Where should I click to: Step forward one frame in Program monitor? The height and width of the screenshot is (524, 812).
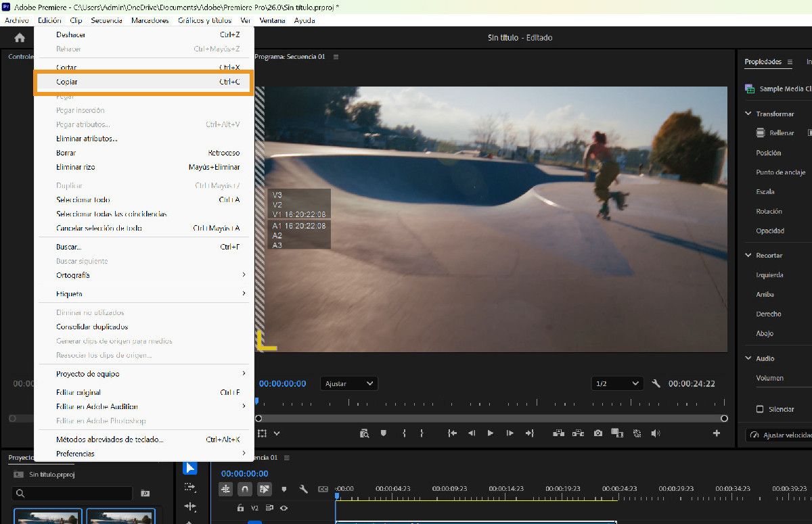510,433
